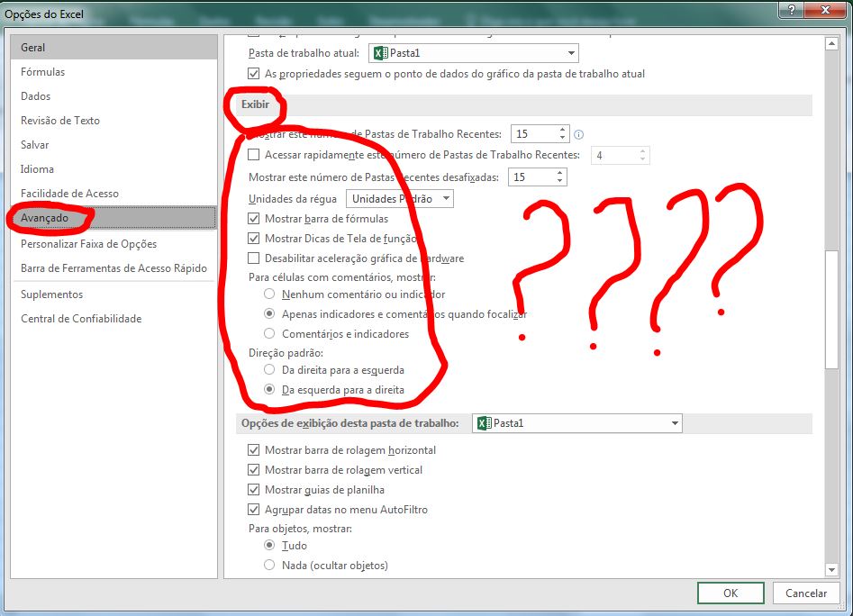
Task: Click Cancelar to discard changes
Action: click(x=806, y=593)
